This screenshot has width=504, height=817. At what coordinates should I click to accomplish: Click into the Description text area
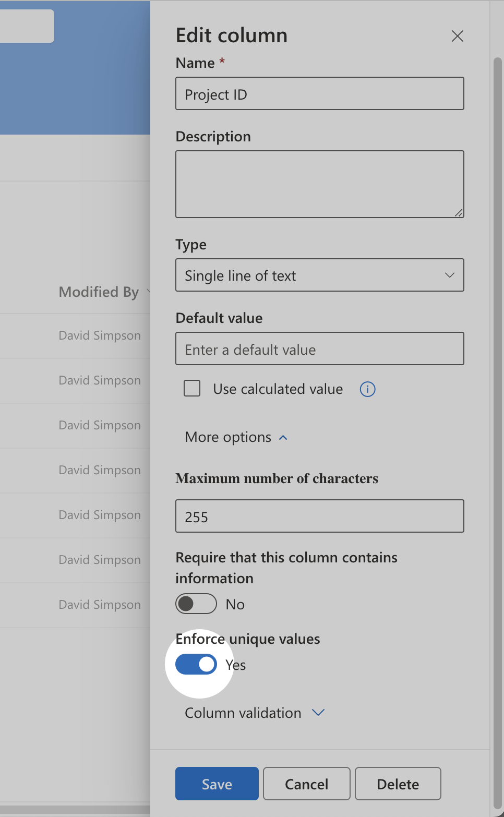320,184
